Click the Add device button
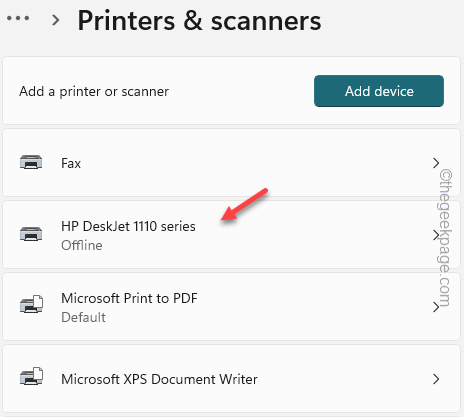Image resolution: width=464 pixels, height=417 pixels. click(x=379, y=91)
